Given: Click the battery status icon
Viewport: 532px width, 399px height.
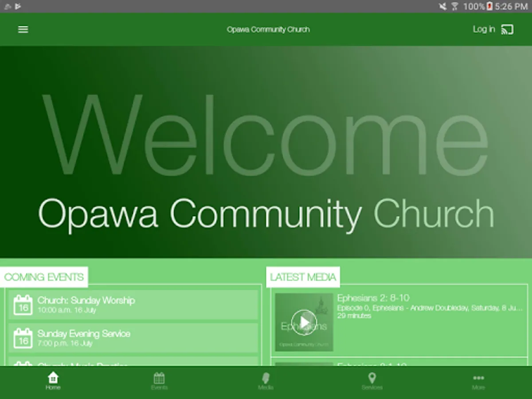Looking at the screenshot, I should pyautogui.click(x=490, y=6).
